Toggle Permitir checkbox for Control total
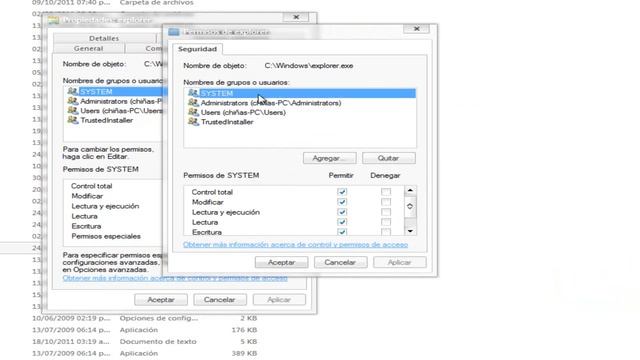The height and width of the screenshot is (360, 640). pyautogui.click(x=342, y=191)
